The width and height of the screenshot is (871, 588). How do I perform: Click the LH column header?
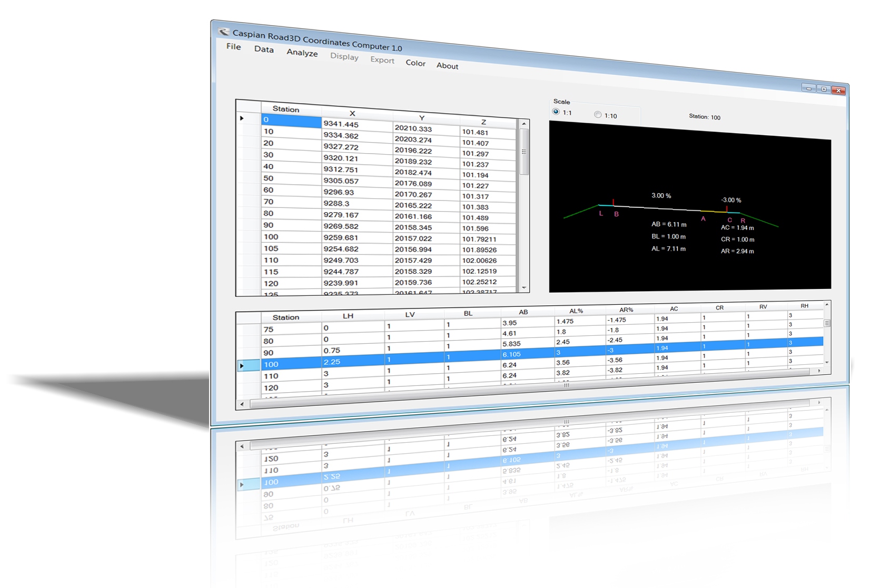[348, 316]
